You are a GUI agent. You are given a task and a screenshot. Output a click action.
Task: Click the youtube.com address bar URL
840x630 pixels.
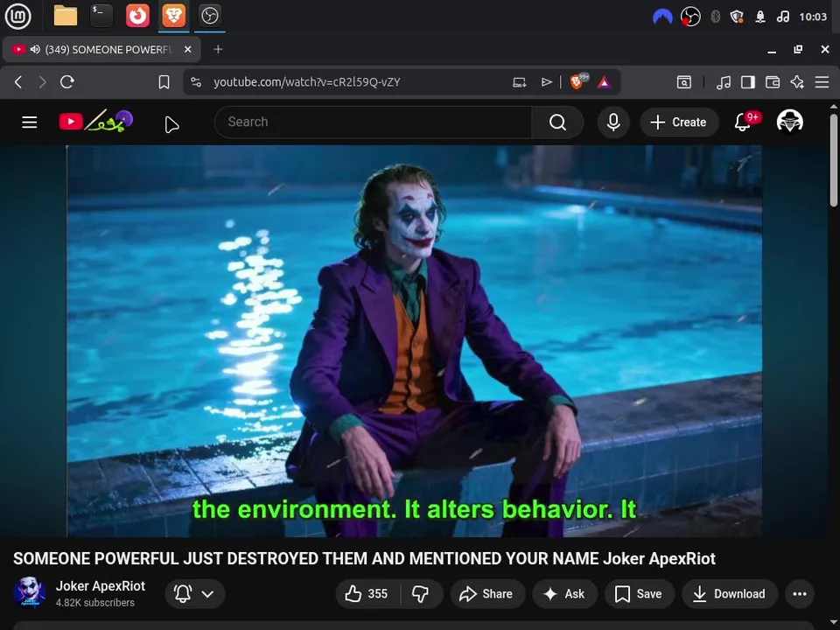coord(306,82)
